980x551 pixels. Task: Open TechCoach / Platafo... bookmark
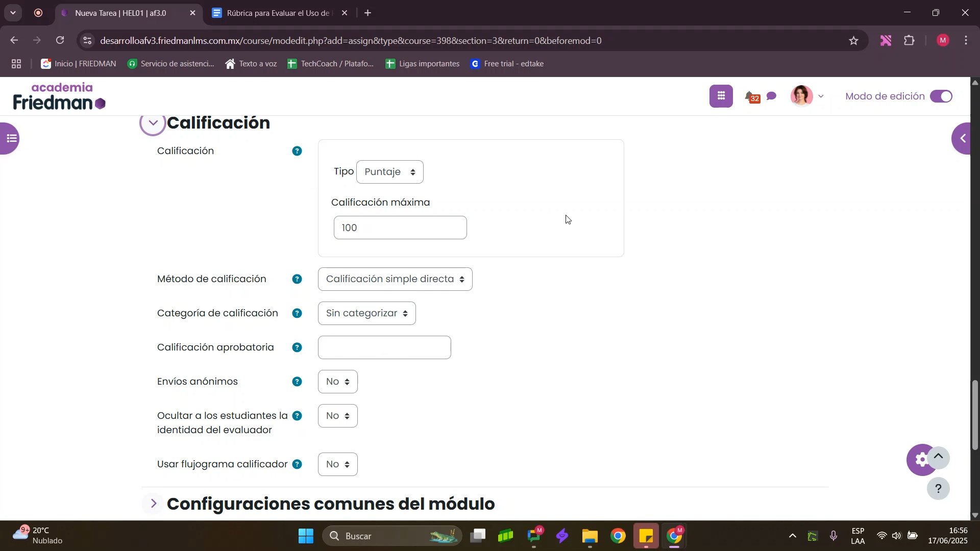coord(331,64)
